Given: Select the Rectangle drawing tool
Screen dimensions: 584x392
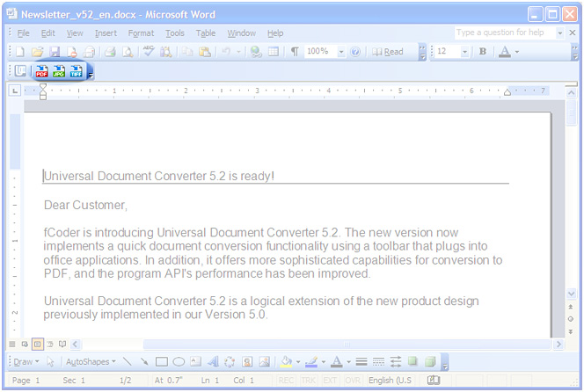Looking at the screenshot, I should coord(161,361).
